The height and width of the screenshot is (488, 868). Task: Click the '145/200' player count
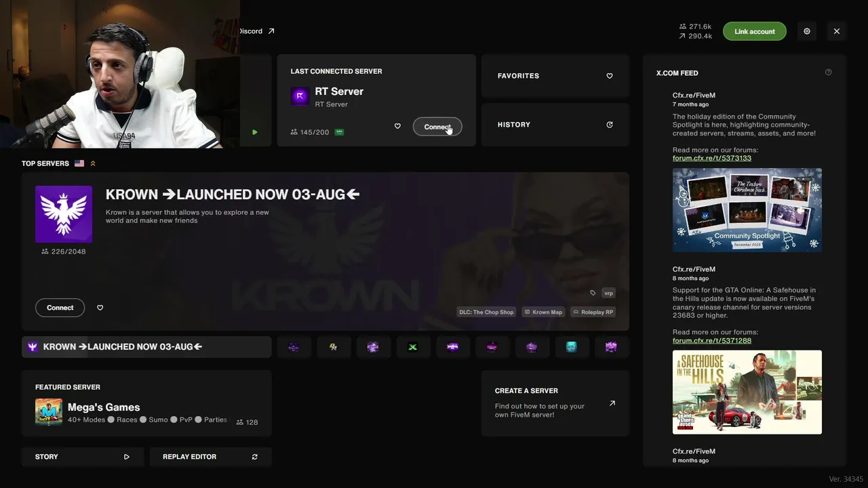tap(315, 132)
